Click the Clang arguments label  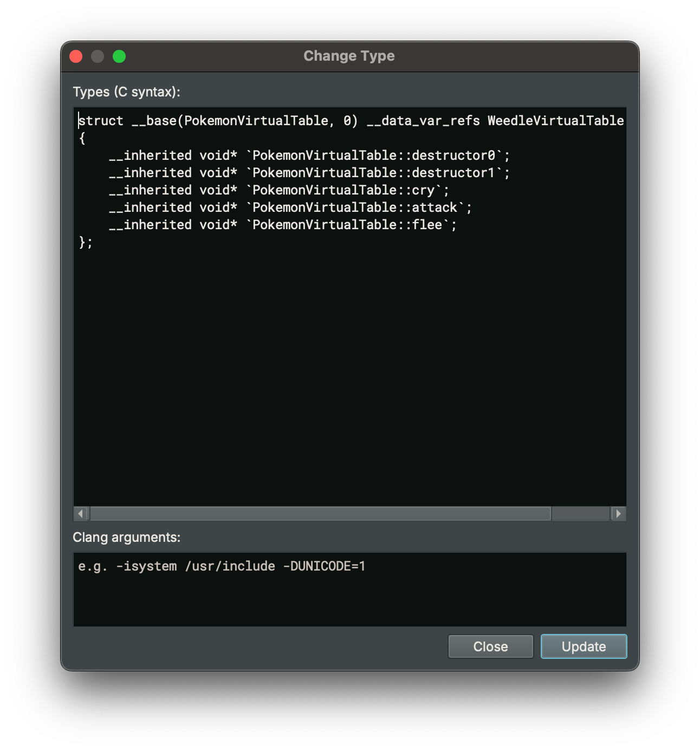[x=126, y=537]
